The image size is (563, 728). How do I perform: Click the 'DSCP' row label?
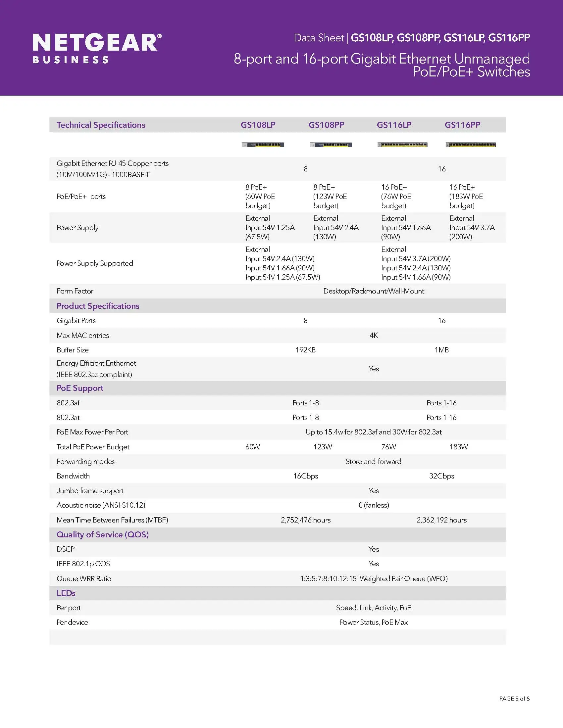[66, 549]
